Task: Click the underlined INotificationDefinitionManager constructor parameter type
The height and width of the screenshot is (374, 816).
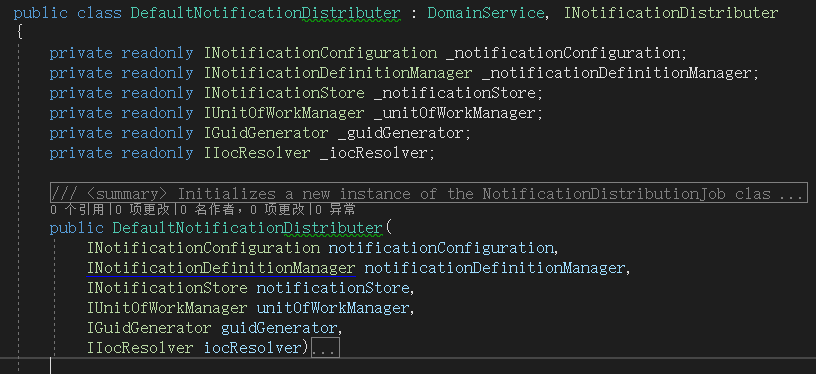Action: [x=221, y=268]
